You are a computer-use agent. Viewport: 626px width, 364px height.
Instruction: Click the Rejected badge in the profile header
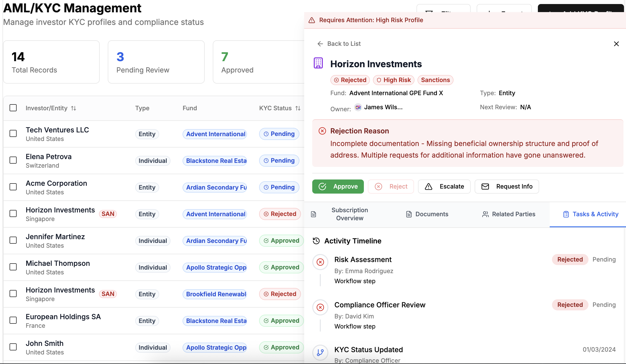pos(350,80)
